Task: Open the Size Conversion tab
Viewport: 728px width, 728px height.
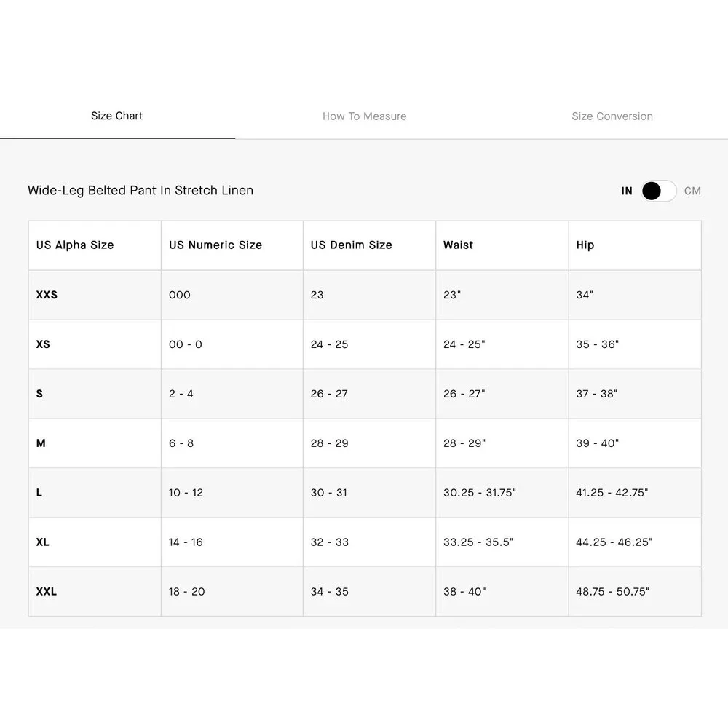Action: 612,116
